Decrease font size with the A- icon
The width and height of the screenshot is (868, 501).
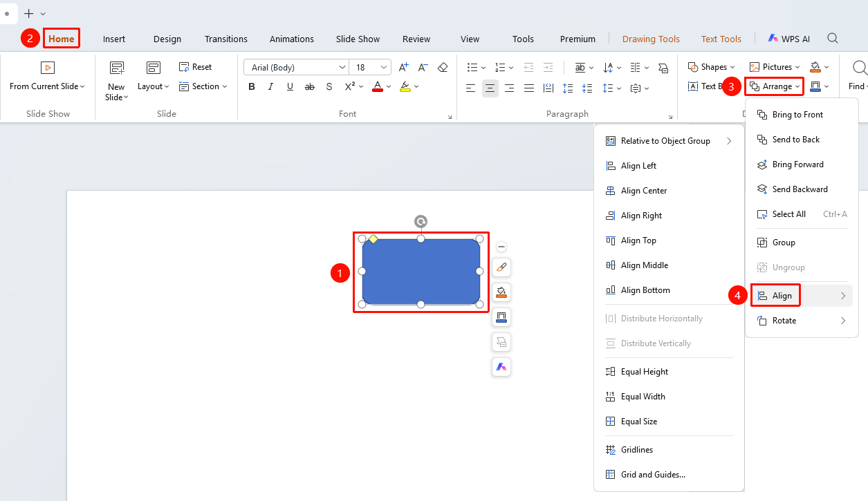tap(423, 67)
